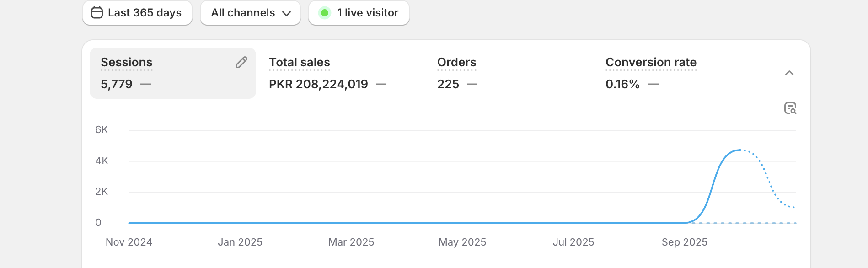
Task: Click the Sessions value 5,779
Action: [x=117, y=85]
